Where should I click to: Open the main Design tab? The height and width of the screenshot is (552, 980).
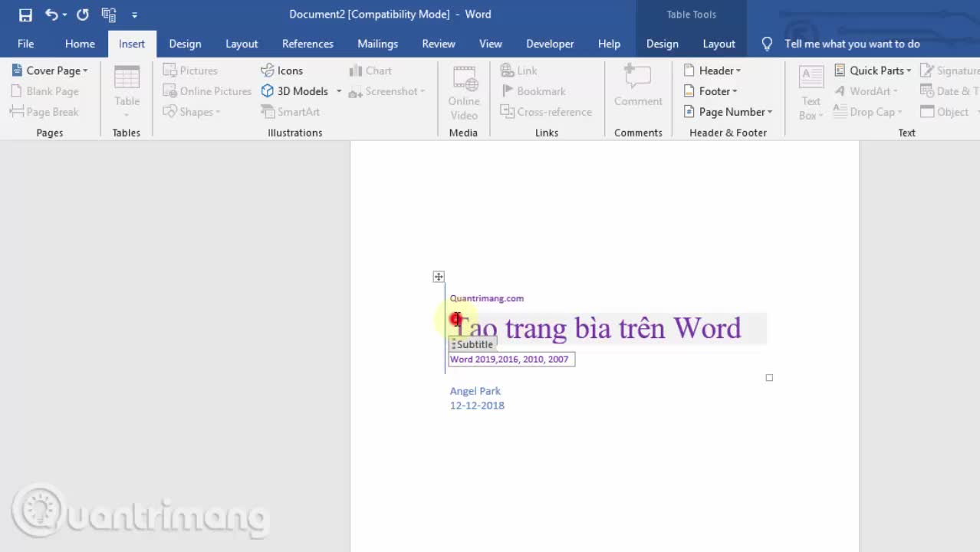(185, 44)
